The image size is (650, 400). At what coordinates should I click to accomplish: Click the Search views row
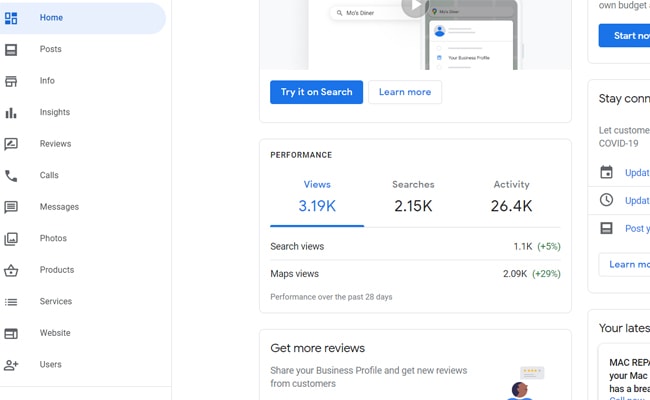tap(415, 246)
